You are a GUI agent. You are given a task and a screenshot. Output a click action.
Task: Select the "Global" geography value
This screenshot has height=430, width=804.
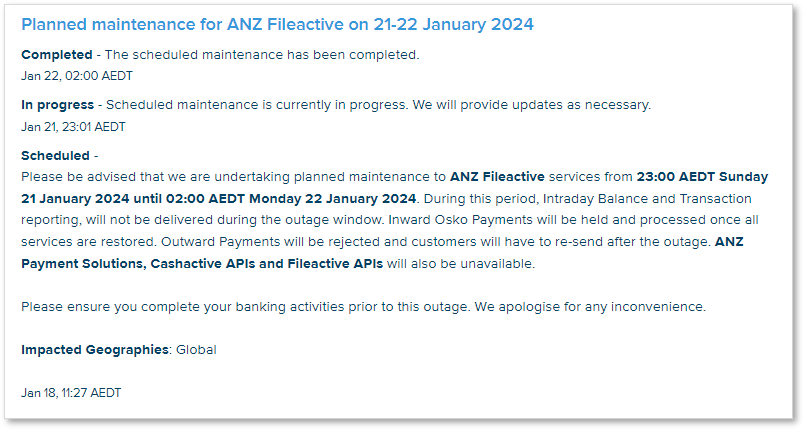pos(196,350)
